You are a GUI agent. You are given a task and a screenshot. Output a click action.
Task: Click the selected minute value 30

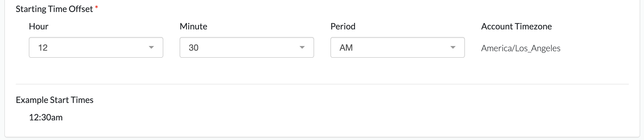[193, 48]
